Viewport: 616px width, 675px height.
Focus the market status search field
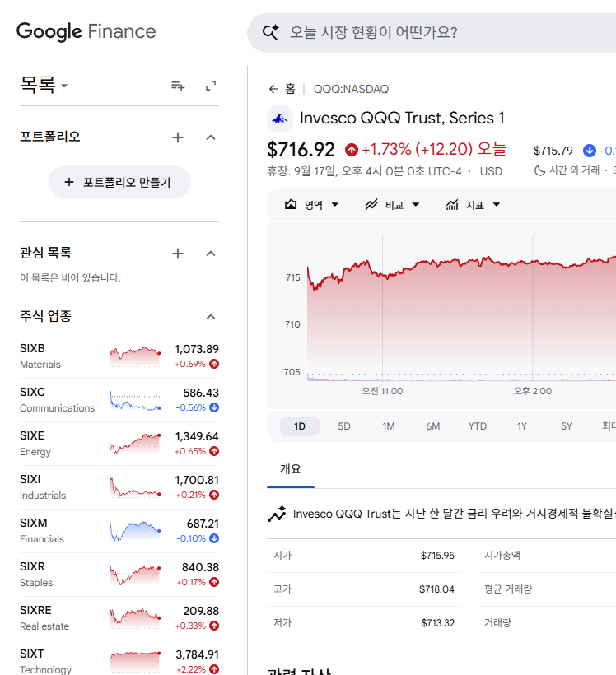point(432,33)
